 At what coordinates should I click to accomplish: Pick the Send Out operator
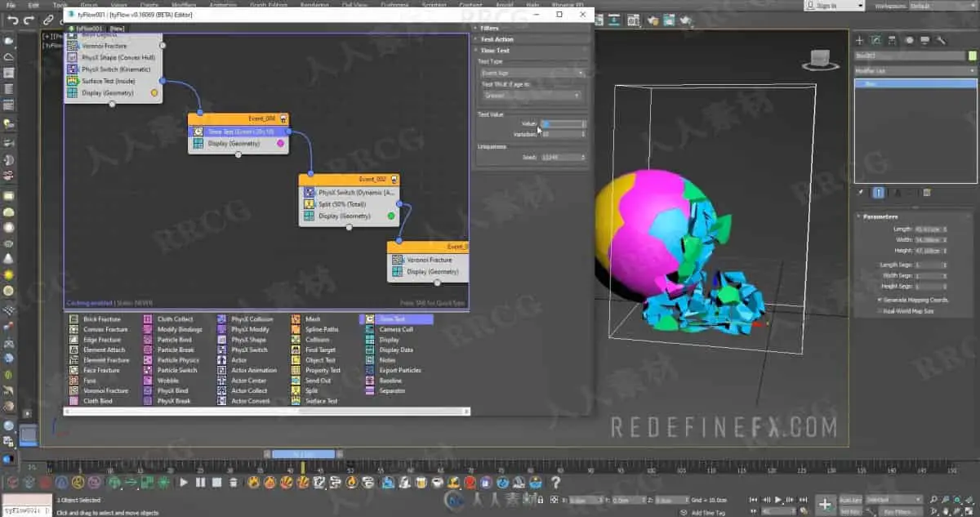click(312, 381)
